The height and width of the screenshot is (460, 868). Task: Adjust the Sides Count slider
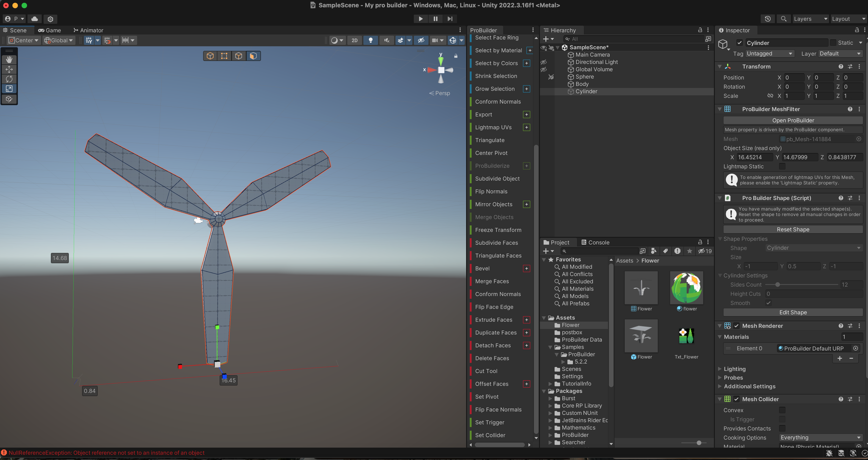click(777, 285)
